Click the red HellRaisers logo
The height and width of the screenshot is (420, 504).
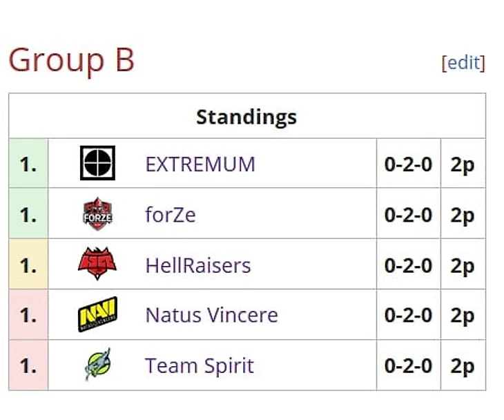[x=97, y=265]
